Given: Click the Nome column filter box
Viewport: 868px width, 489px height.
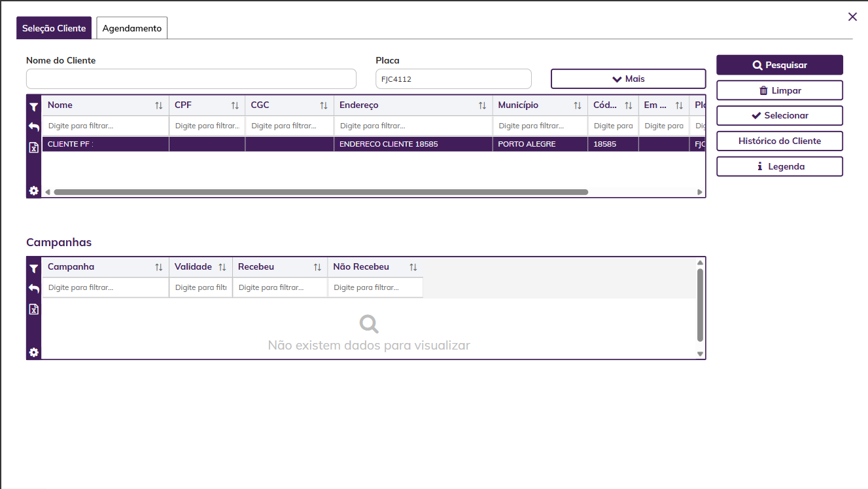Looking at the screenshot, I should coord(105,126).
